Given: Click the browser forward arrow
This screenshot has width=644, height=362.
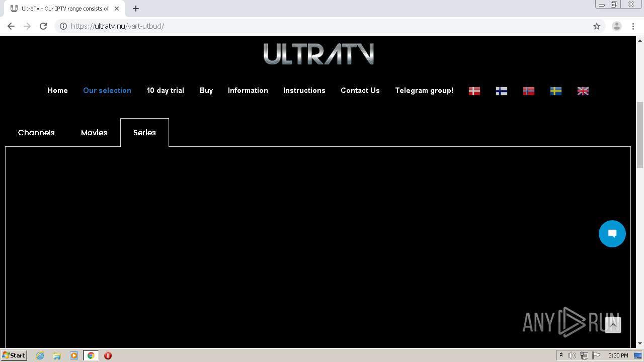Looking at the screenshot, I should [27, 26].
